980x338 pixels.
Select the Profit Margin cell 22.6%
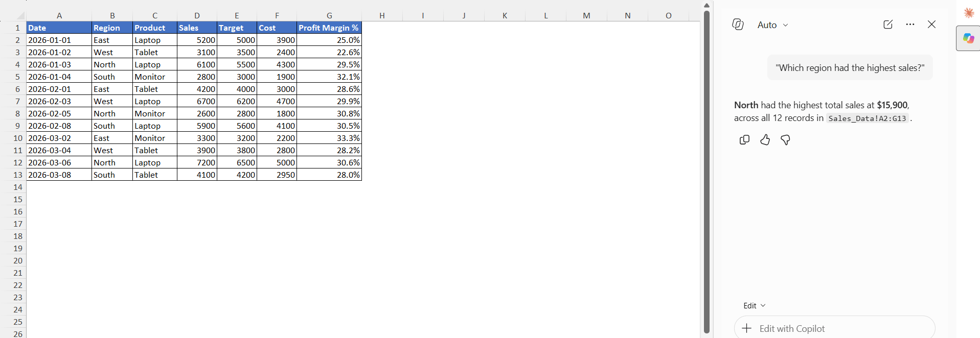click(329, 52)
